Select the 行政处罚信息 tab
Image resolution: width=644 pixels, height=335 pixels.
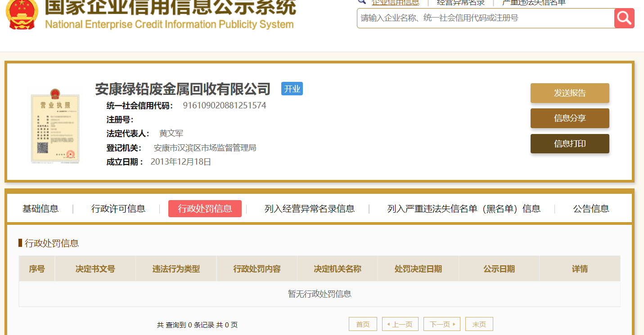[x=205, y=209]
